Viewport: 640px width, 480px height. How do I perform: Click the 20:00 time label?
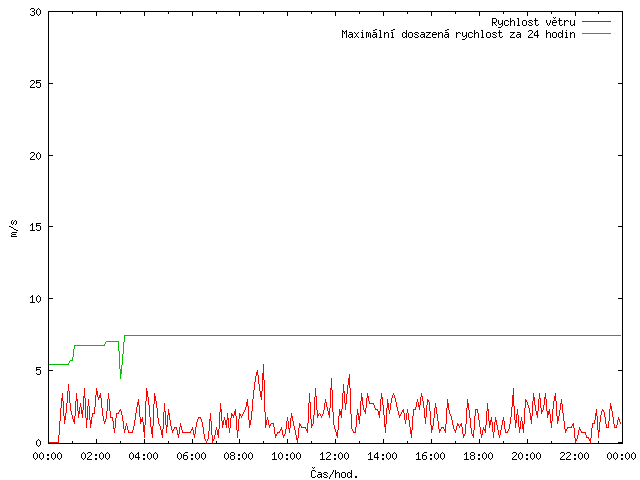[526, 456]
